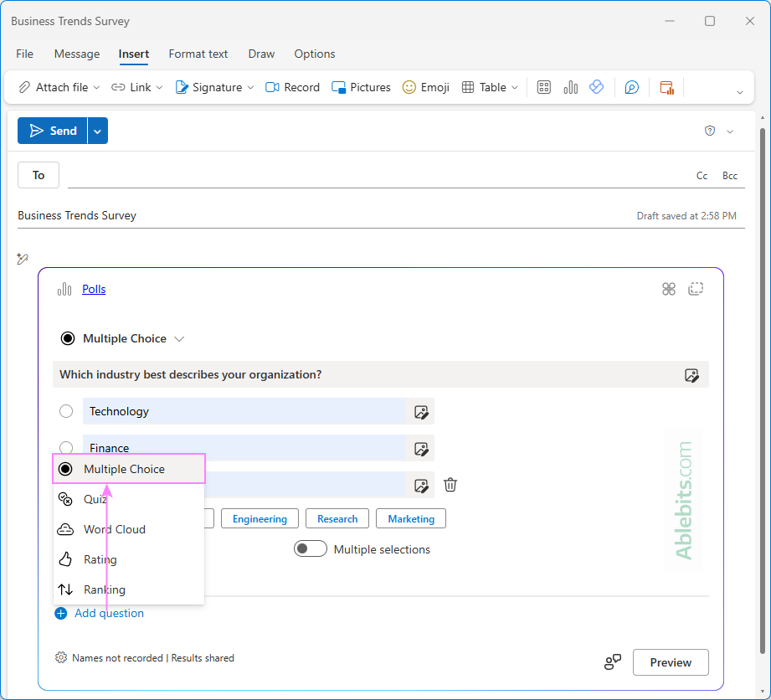Expand the Table dropdown

[x=516, y=87]
